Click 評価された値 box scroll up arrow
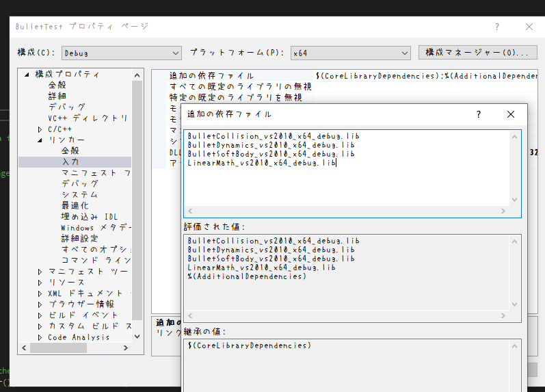545x392 pixels. pyautogui.click(x=515, y=241)
